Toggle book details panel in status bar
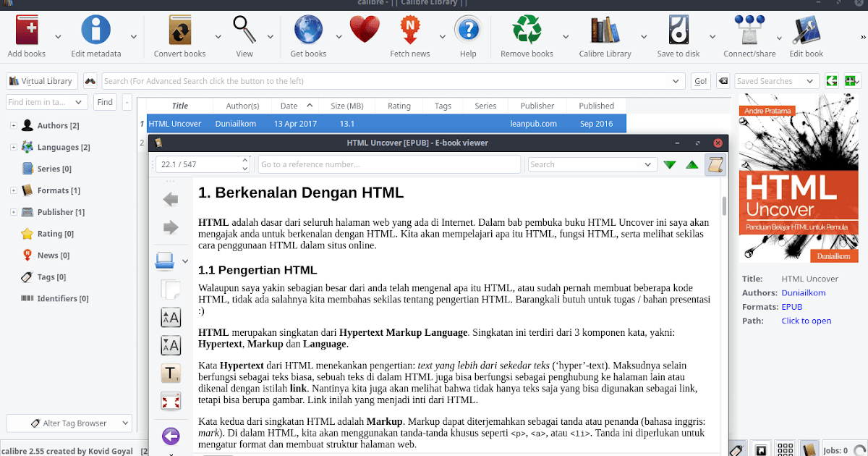 [809, 450]
